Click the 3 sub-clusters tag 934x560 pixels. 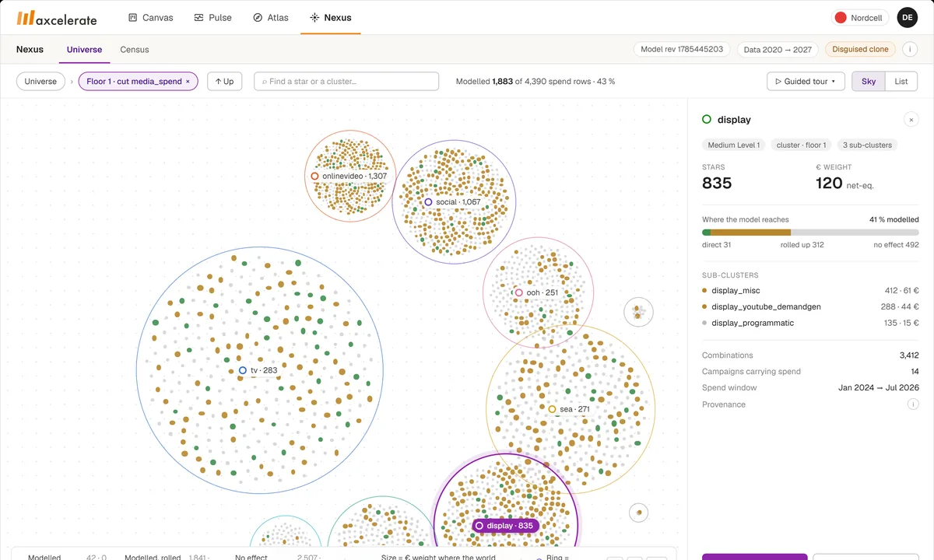coord(868,145)
